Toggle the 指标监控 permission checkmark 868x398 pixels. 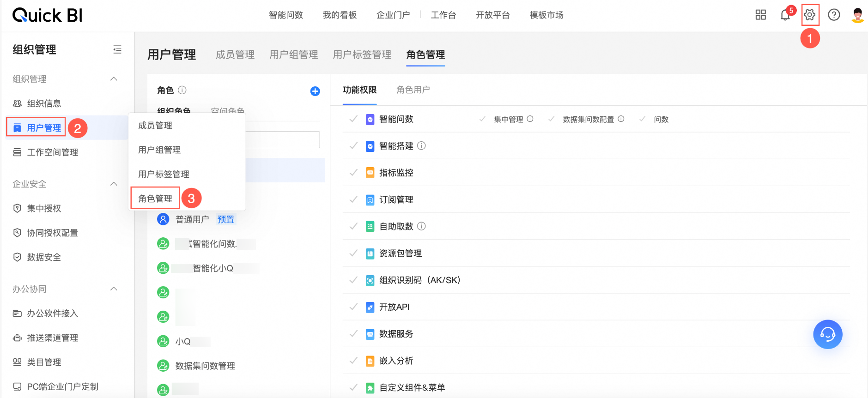click(353, 173)
